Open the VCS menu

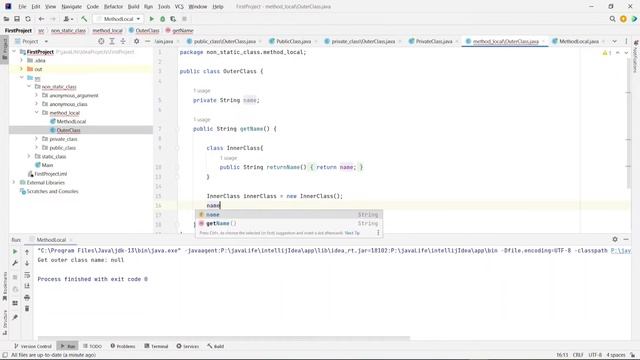[179, 7]
